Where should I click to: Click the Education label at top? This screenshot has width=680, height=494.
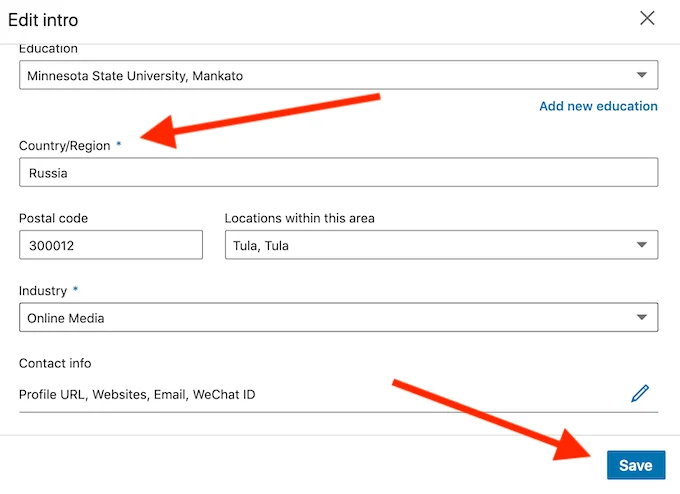coord(48,49)
